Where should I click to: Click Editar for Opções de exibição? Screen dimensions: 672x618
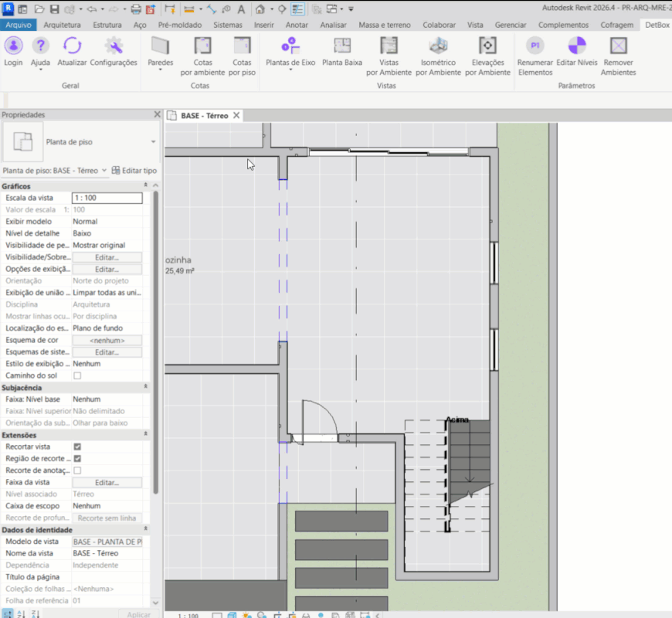[107, 269]
